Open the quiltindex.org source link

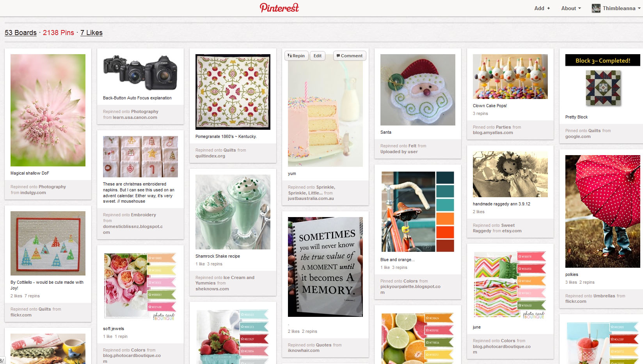tap(210, 156)
